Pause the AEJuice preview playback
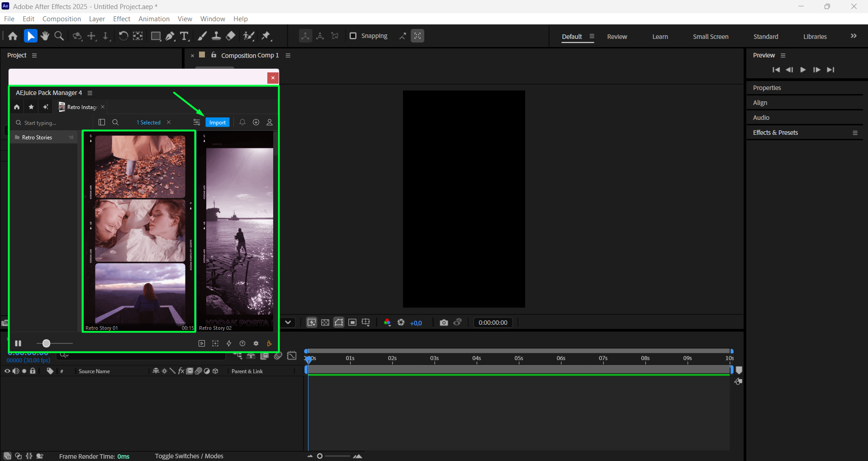The image size is (868, 461). coord(18,343)
